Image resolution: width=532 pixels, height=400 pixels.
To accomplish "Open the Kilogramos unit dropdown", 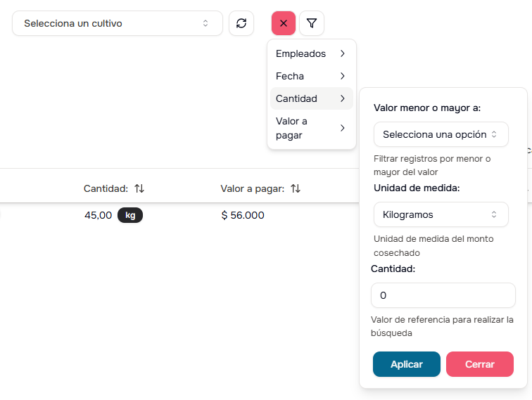I will tap(441, 214).
